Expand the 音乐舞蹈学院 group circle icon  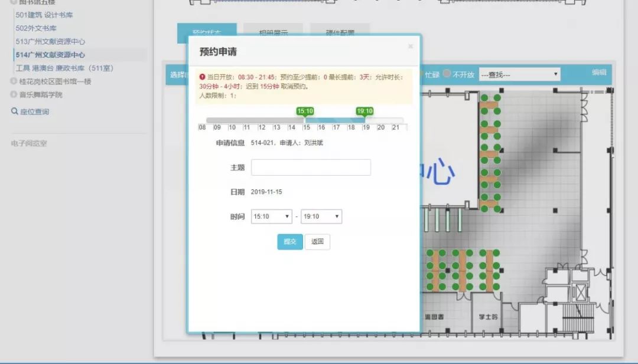coord(14,94)
